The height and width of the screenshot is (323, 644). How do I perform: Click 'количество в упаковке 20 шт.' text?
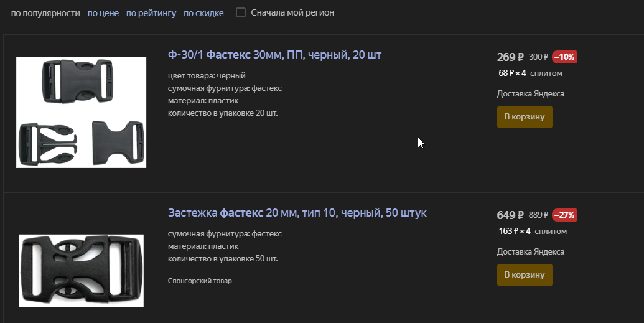[x=223, y=113]
